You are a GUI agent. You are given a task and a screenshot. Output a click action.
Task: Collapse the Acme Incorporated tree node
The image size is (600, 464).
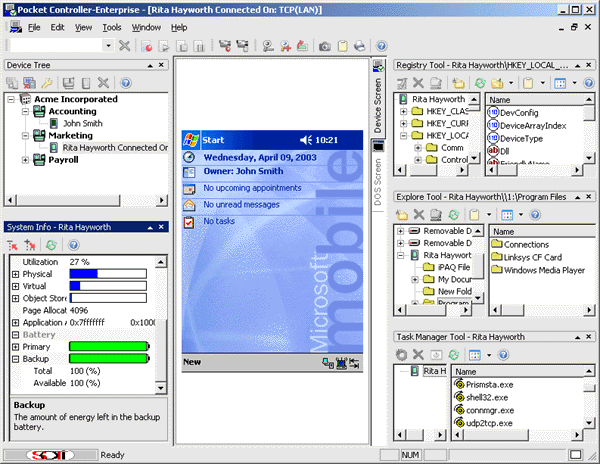click(x=11, y=99)
